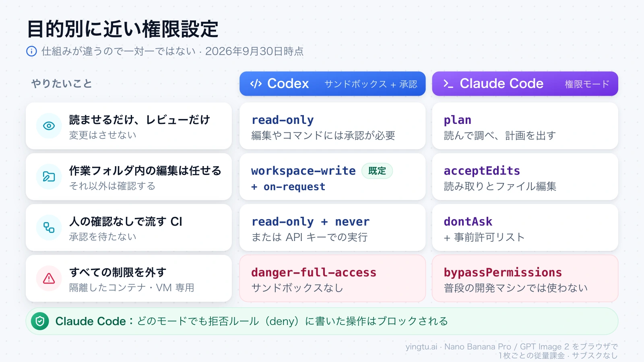The height and width of the screenshot is (362, 644).
Task: Click the 'サンドボックスなし' text
Action: [x=297, y=288]
